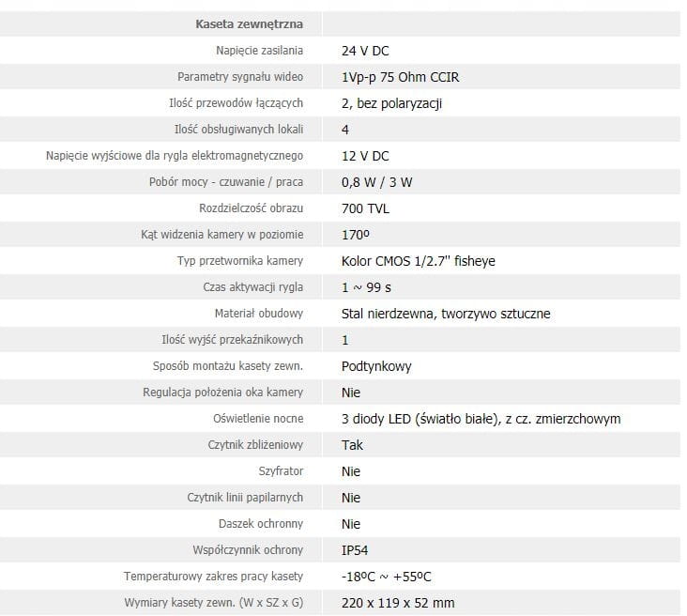Click the "Podtynkowy" mounting value
This screenshot has width=687, height=616.
pyautogui.click(x=376, y=366)
